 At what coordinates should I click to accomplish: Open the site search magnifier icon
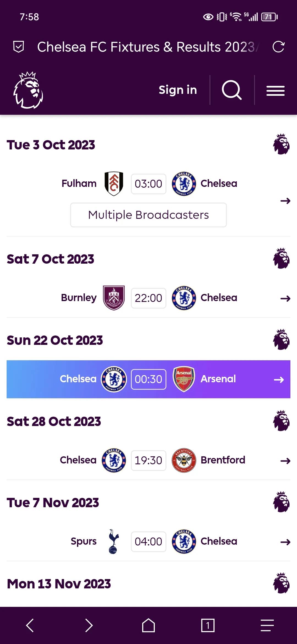point(232,90)
